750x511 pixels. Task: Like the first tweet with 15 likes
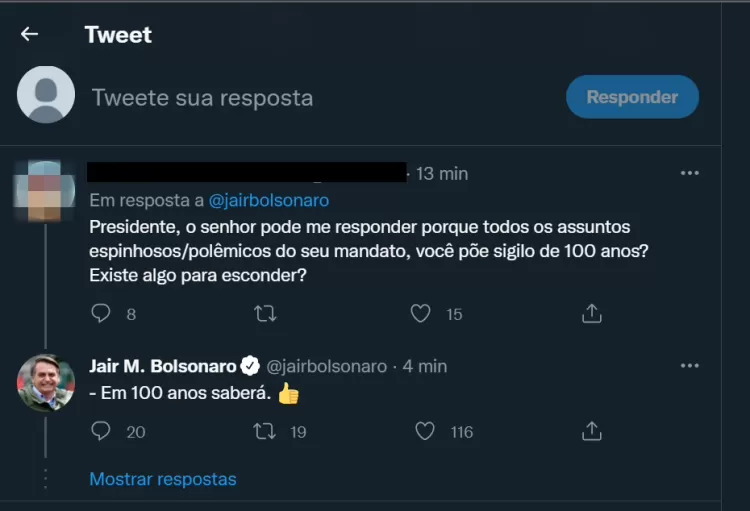(x=422, y=314)
